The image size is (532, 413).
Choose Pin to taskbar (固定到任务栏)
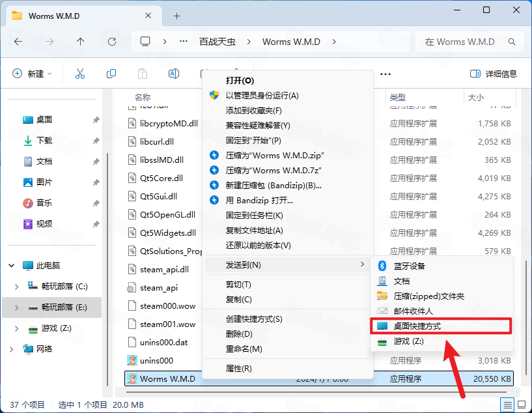[x=288, y=216]
